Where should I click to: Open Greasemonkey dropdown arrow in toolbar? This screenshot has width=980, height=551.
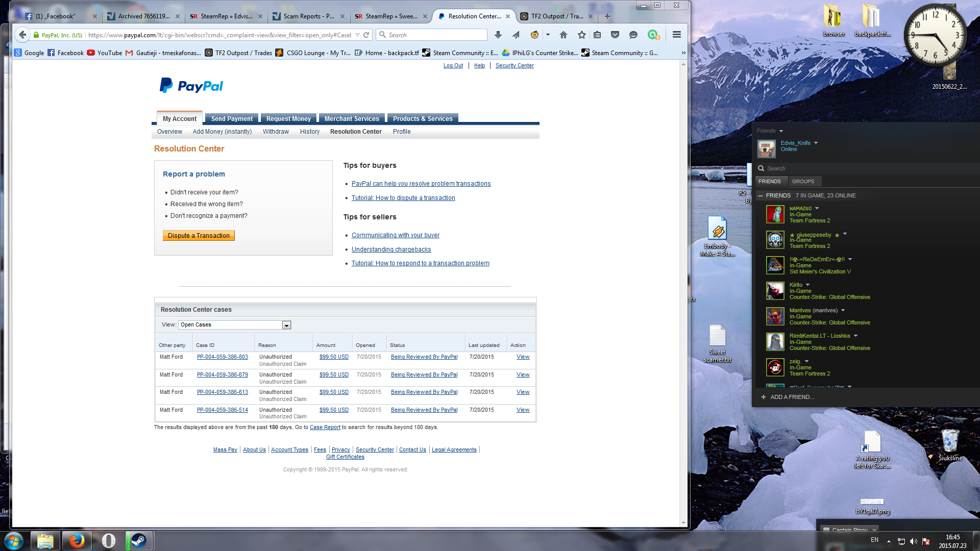point(548,35)
